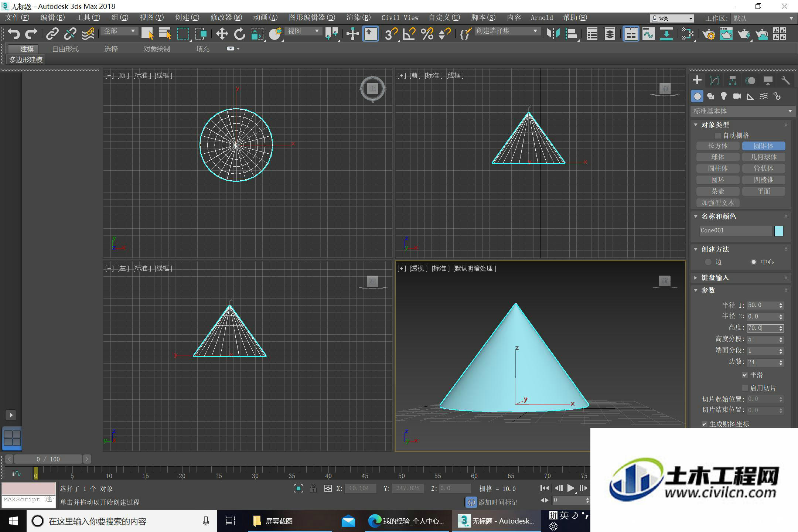
Task: Switch to the 自由形式 ribbon tab
Action: click(x=65, y=49)
